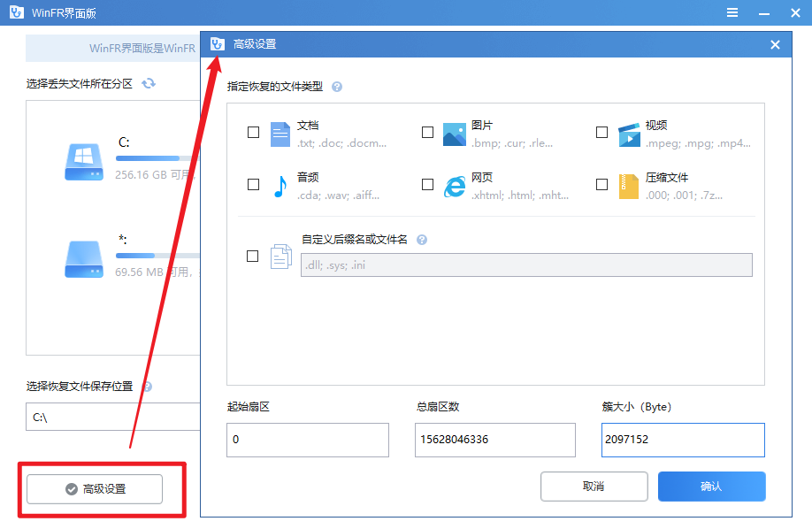Viewport: 812px width, 529px height.
Task: Enable the 视频 file type checkbox
Action: [601, 132]
